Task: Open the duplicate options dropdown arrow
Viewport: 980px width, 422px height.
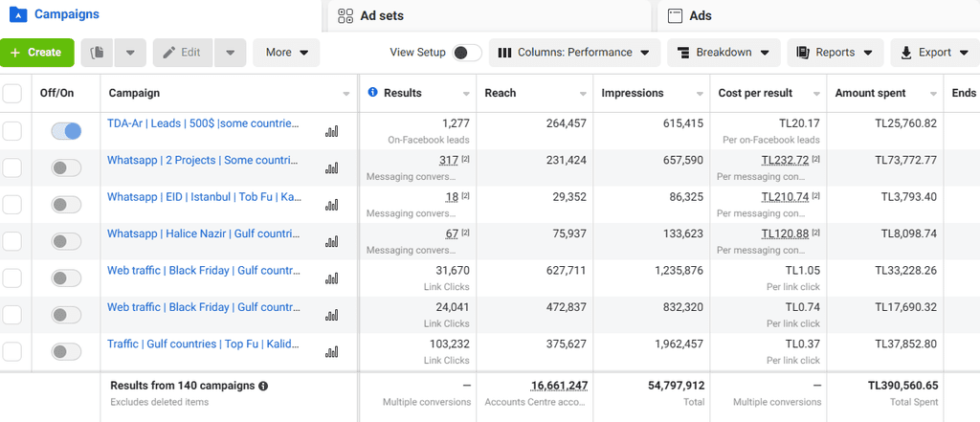Action: [x=130, y=53]
